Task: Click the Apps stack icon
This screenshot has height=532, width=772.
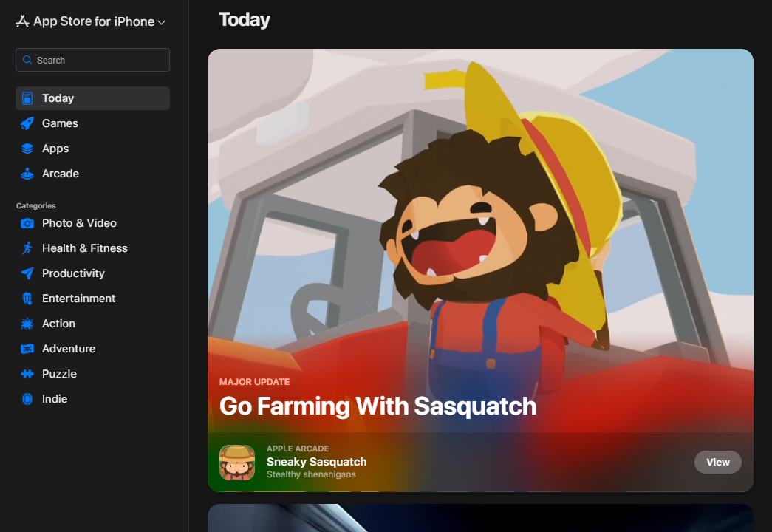Action: 27,149
